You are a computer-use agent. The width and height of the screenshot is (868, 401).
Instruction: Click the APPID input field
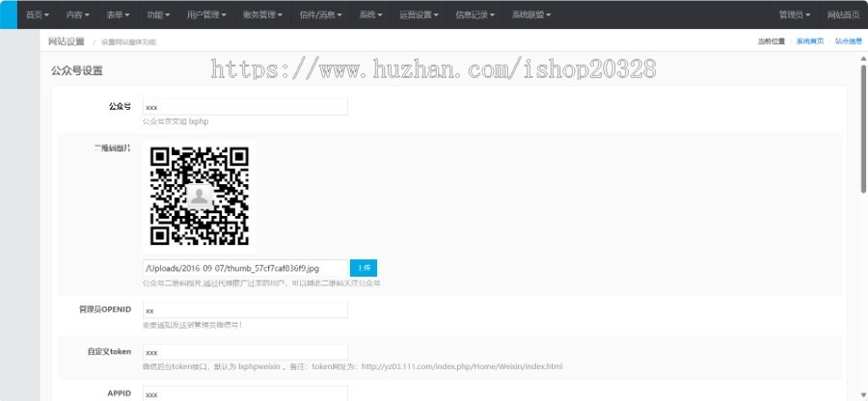coord(245,393)
